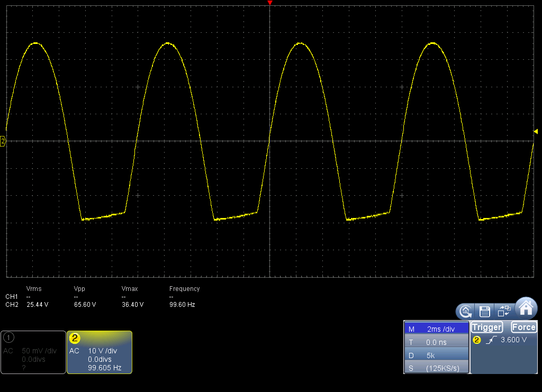Open the M 2ms/div timebase setting
The height and width of the screenshot is (392, 542).
[x=436, y=329]
